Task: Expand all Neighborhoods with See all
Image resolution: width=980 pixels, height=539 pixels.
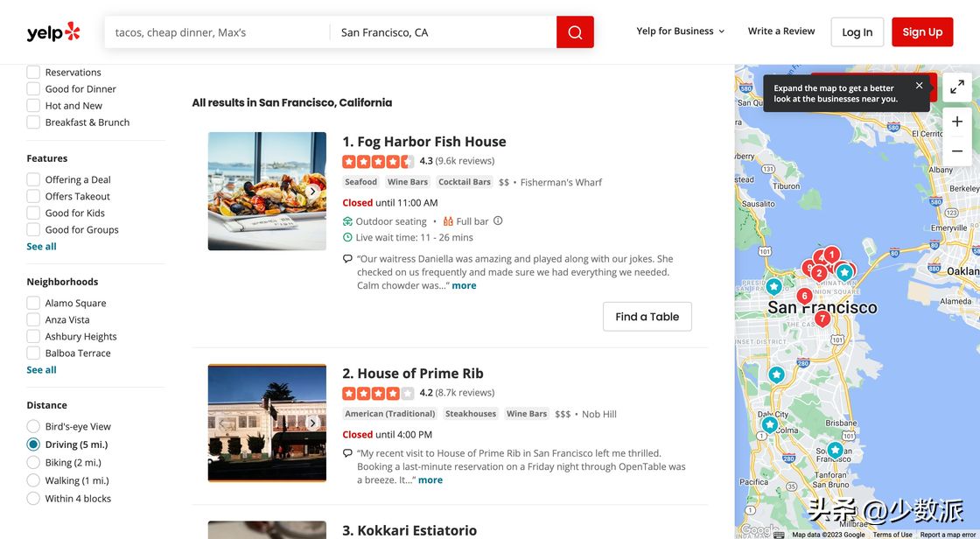Action: (x=41, y=370)
